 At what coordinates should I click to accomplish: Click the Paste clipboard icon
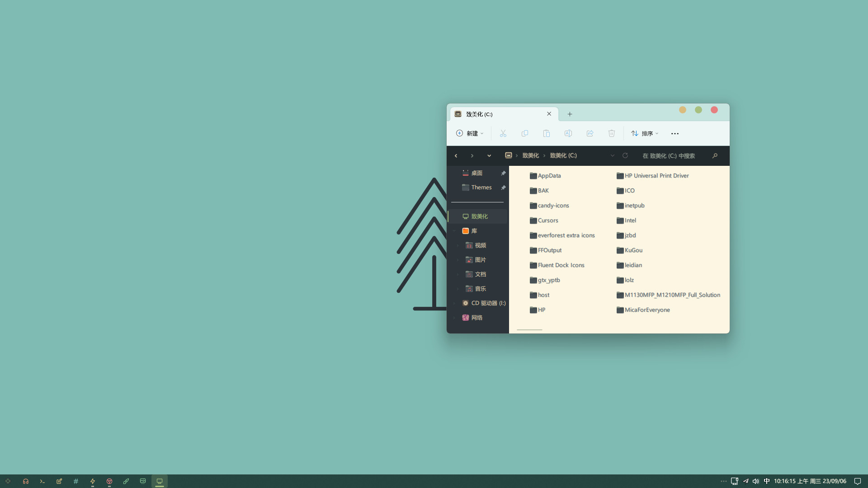546,133
